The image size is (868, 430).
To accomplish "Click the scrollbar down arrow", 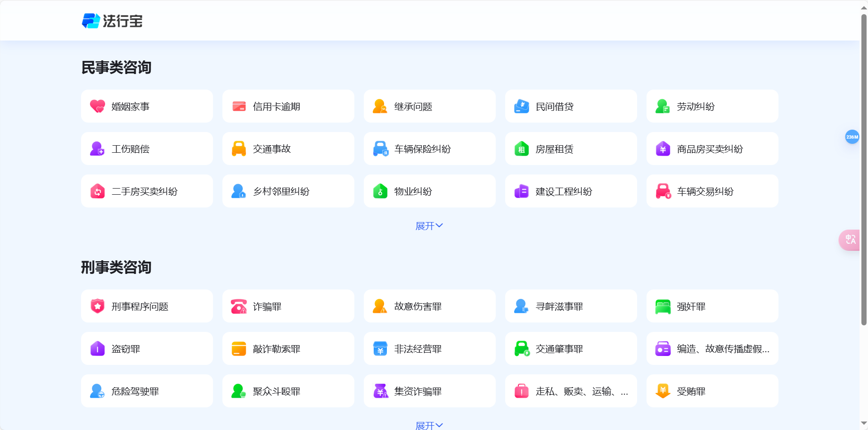I will pos(864,423).
